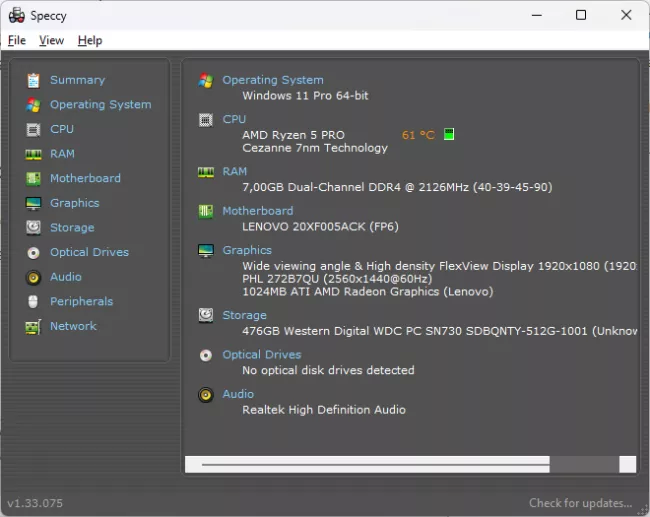Click the Peripherals mouse icon in sidebar
Screen dimensions: 650x517
[33, 302]
